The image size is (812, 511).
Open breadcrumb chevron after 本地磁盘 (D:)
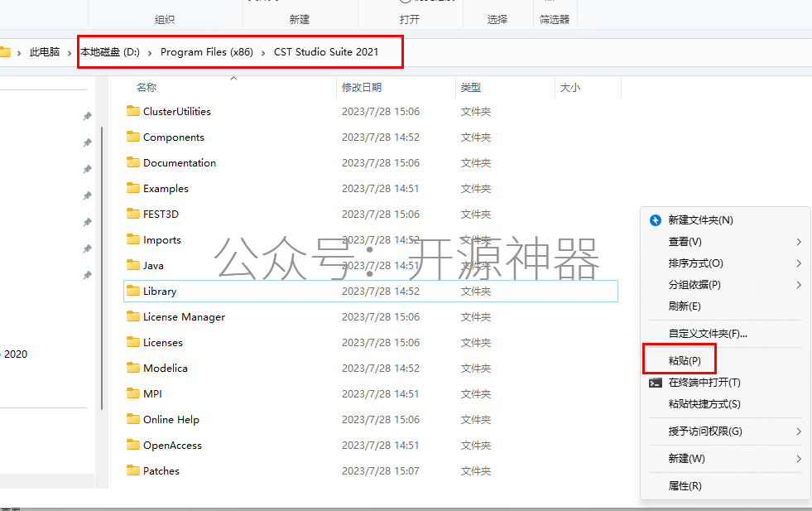(x=150, y=52)
